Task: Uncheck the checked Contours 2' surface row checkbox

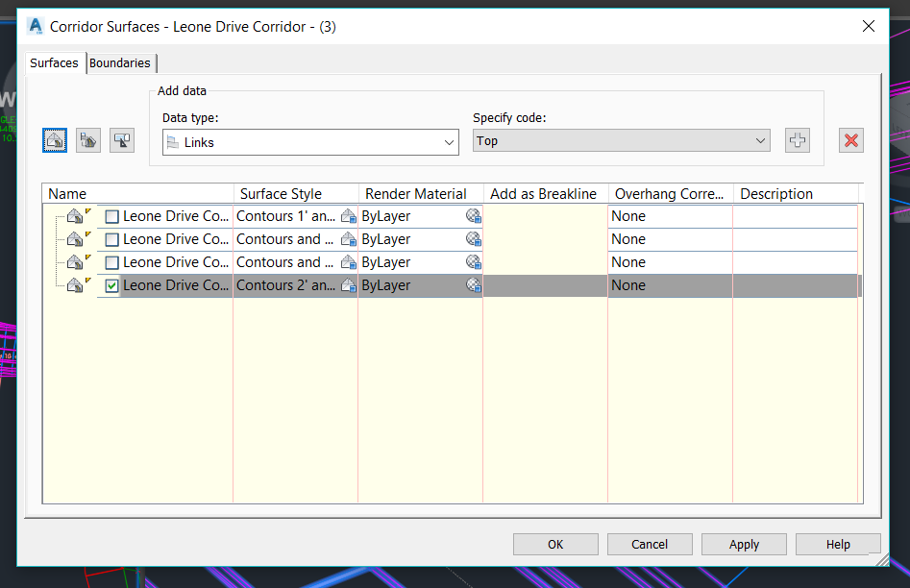Action: pyautogui.click(x=112, y=285)
